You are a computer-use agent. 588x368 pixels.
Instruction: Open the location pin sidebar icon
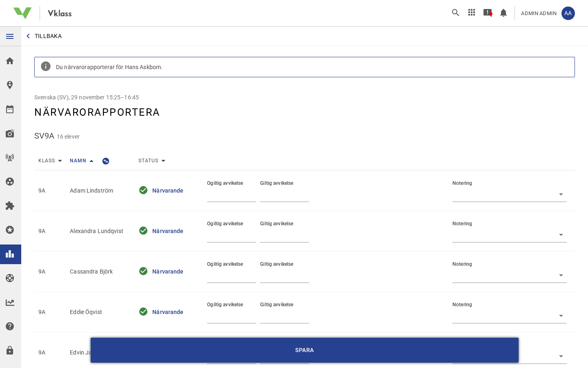point(10,85)
